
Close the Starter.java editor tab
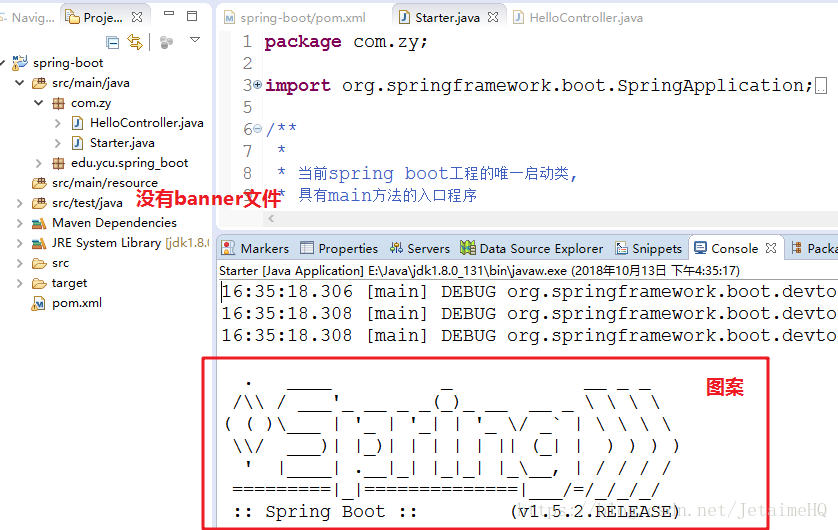pyautogui.click(x=493, y=17)
